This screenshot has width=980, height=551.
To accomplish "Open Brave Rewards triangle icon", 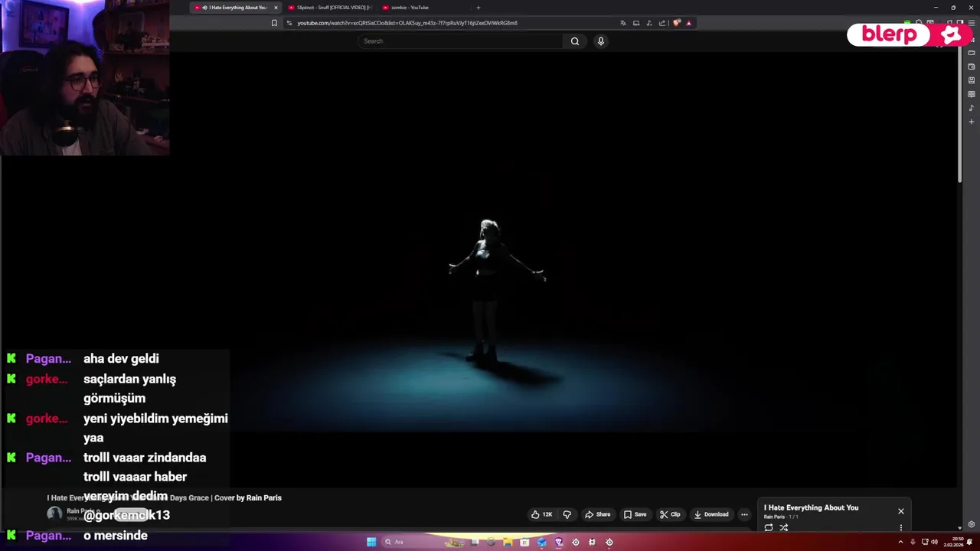I will 689,23.
